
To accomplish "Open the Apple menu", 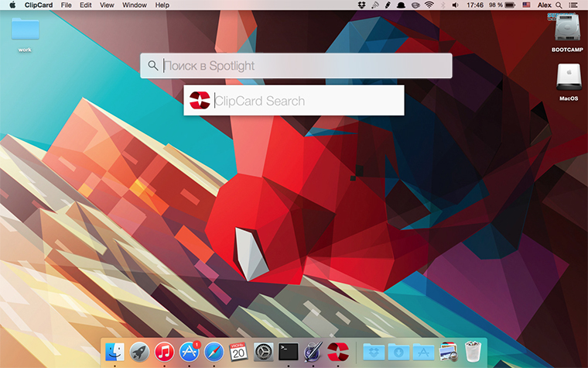I will click(x=12, y=5).
